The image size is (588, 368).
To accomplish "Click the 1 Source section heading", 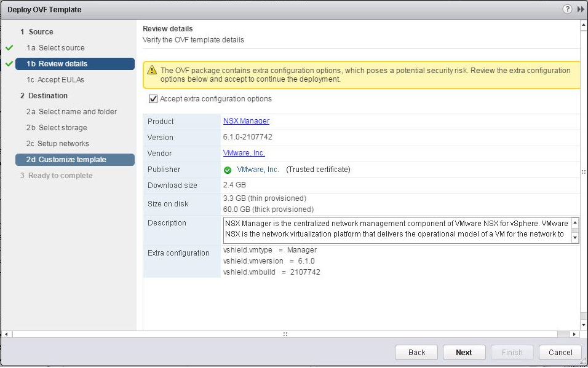I will point(37,32).
